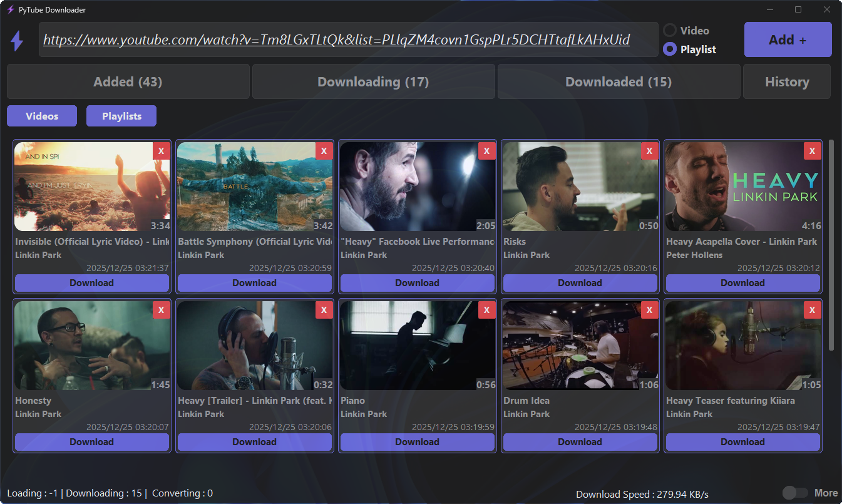Remove the Piano video card
The width and height of the screenshot is (842, 504).
pos(486,310)
